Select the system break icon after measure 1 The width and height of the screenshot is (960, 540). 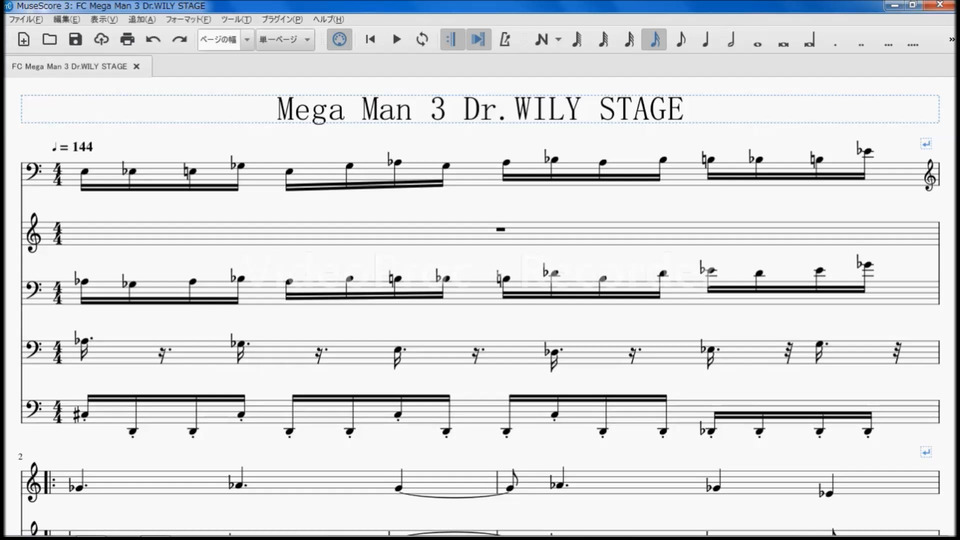pos(926,144)
